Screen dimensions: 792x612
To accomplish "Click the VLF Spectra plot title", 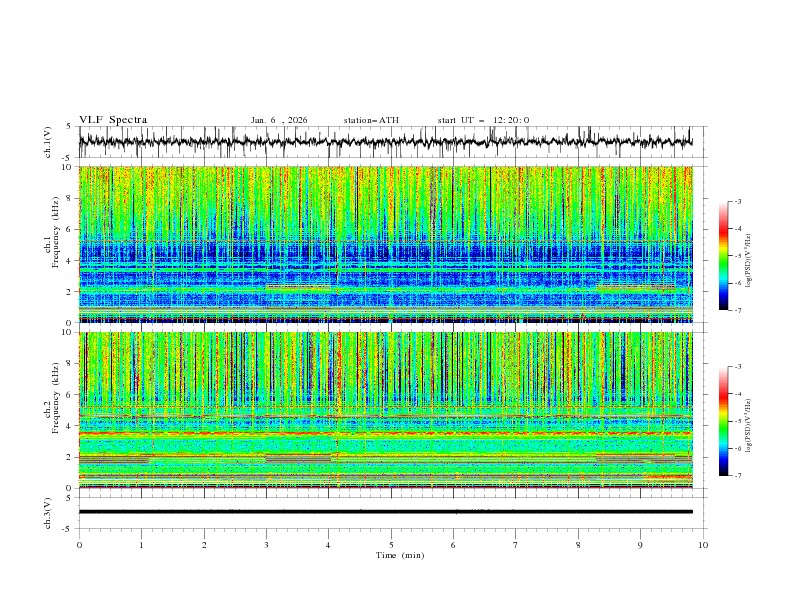I will [113, 120].
